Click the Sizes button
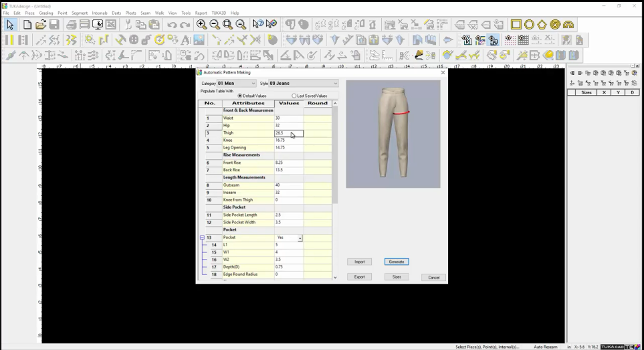The image size is (644, 350). point(397,277)
